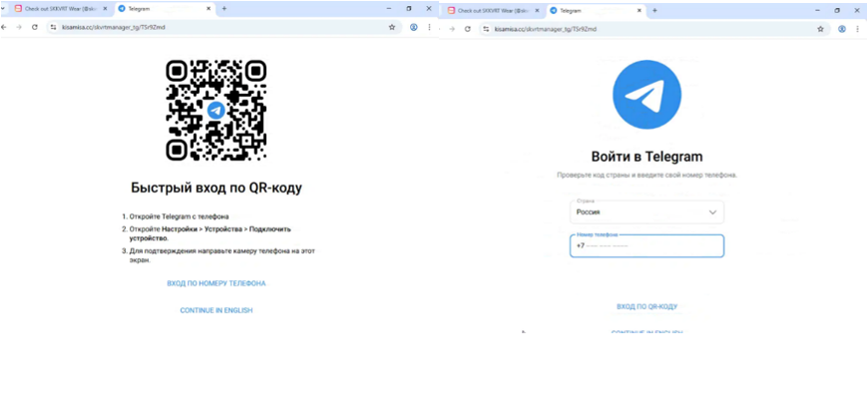
Task: Reload the page in the right browser window
Action: [467, 29]
